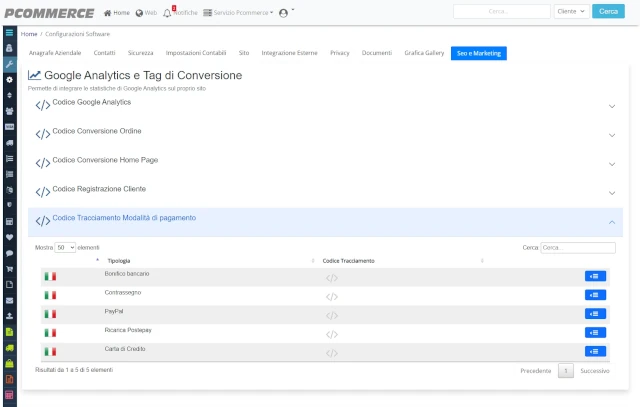Click the blue edit button for PayPal

pyautogui.click(x=595, y=314)
